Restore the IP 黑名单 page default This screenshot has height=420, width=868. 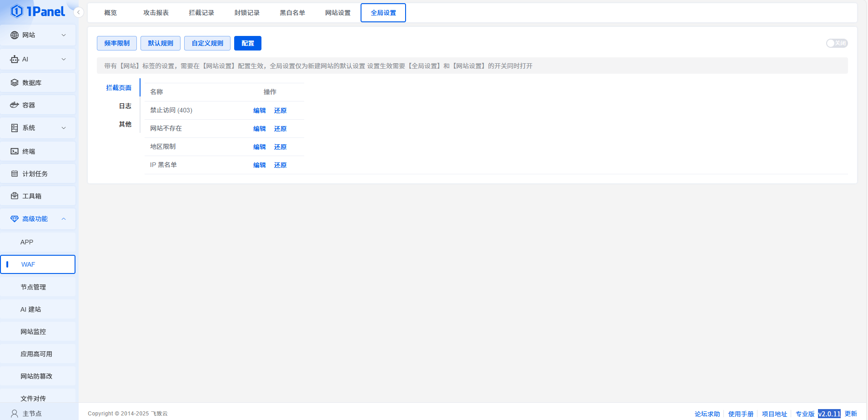pos(280,165)
